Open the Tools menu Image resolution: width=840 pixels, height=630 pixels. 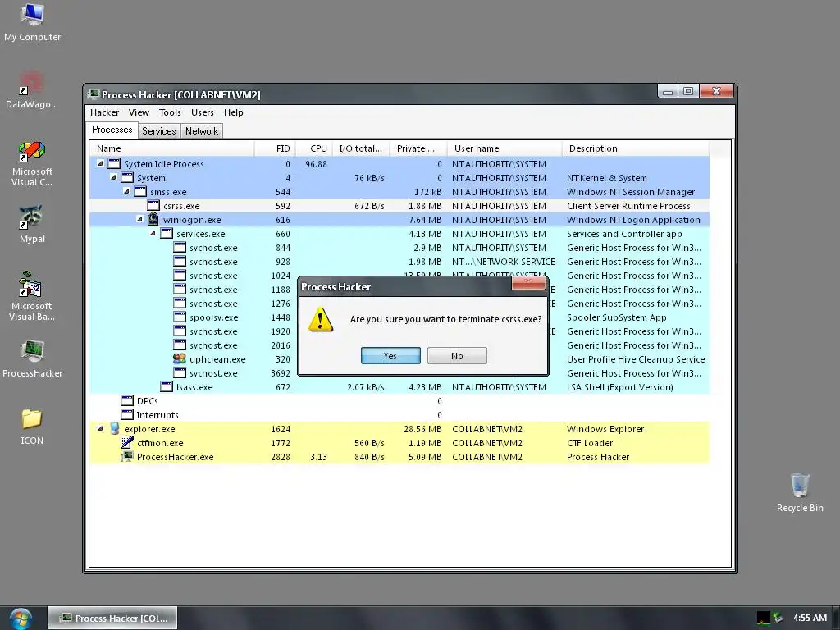coord(170,112)
